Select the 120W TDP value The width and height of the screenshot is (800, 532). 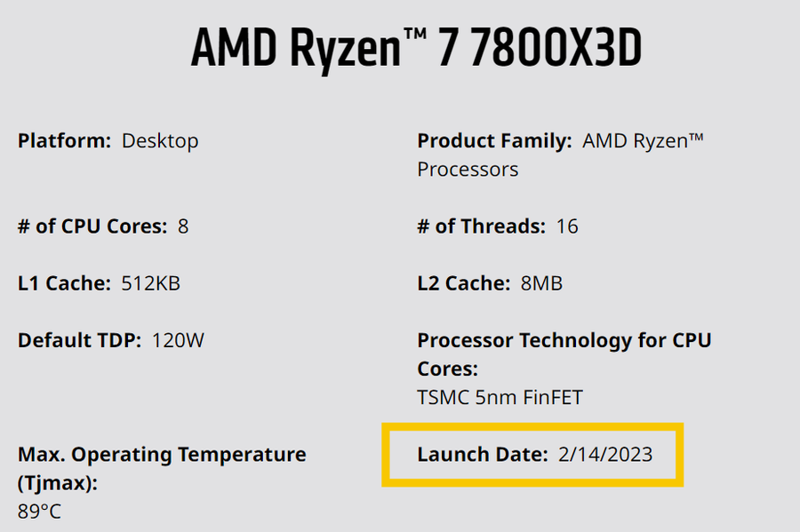point(178,340)
